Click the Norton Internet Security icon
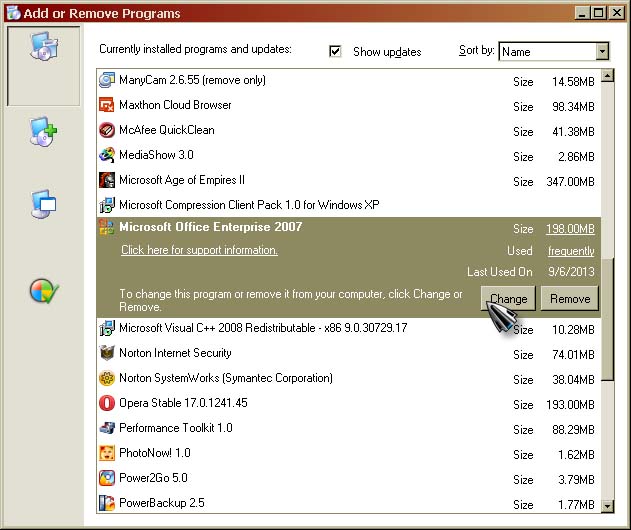Viewport: 631px width, 530px height. tap(107, 353)
